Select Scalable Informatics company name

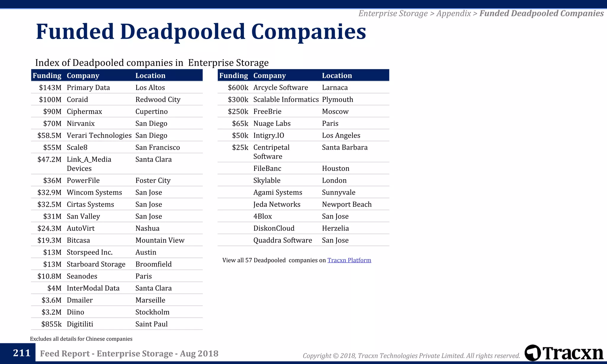coord(286,100)
